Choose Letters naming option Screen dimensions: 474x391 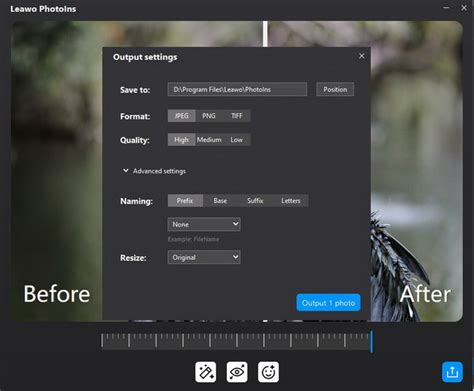[291, 201]
